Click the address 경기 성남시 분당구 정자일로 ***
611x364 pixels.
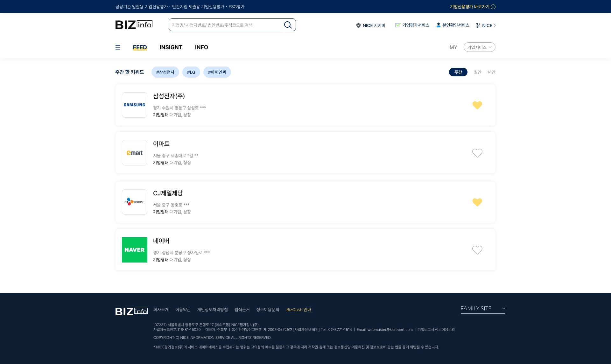tap(181, 253)
